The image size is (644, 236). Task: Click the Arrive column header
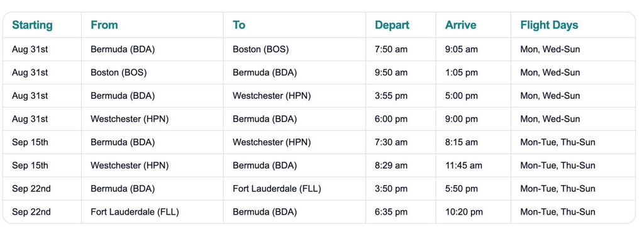(460, 25)
